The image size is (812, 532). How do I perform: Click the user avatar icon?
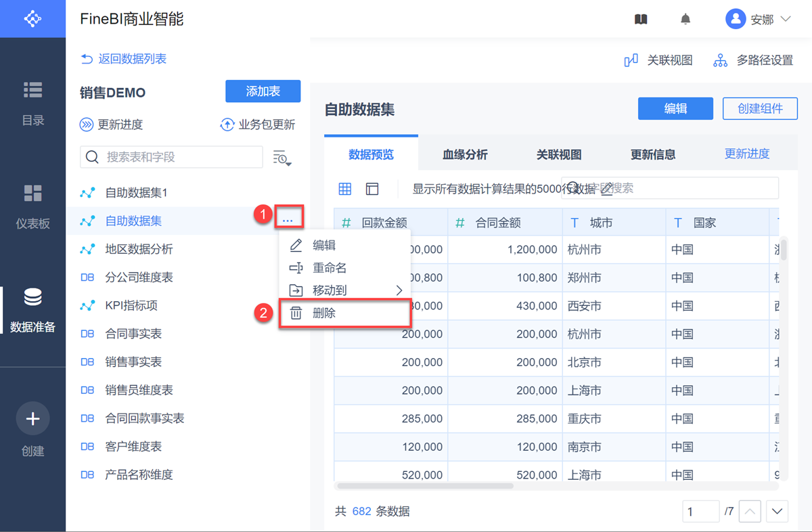tap(735, 19)
